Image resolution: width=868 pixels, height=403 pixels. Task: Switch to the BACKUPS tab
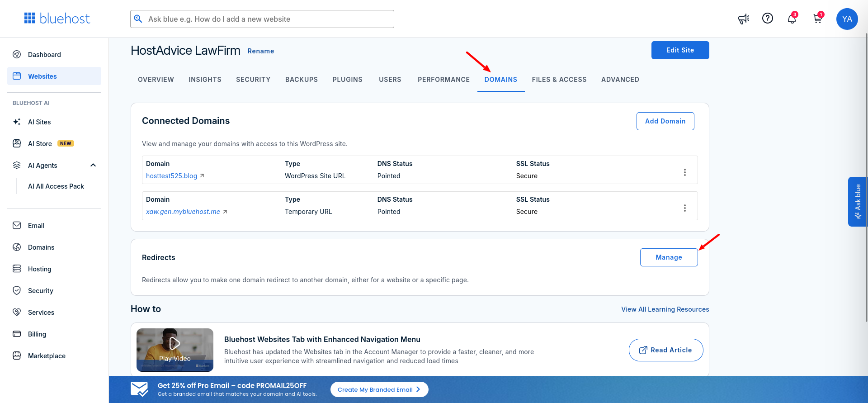(x=302, y=80)
